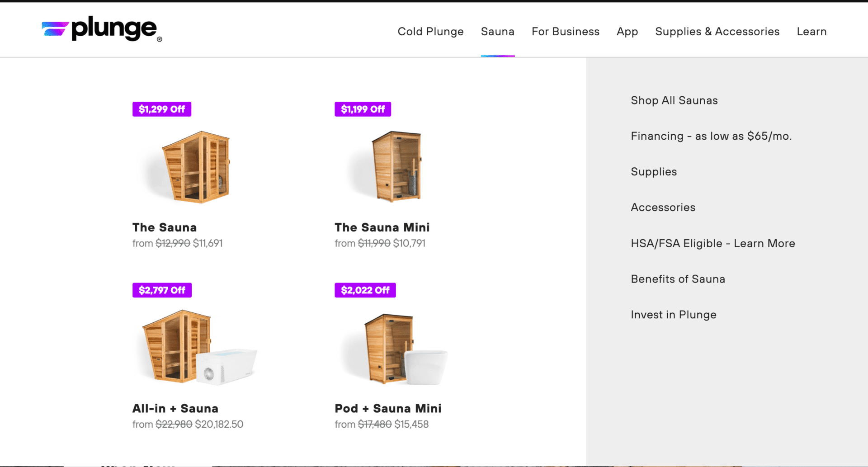This screenshot has height=467, width=868.
Task: Click the $2,022 Off discount badge
Action: click(x=365, y=290)
